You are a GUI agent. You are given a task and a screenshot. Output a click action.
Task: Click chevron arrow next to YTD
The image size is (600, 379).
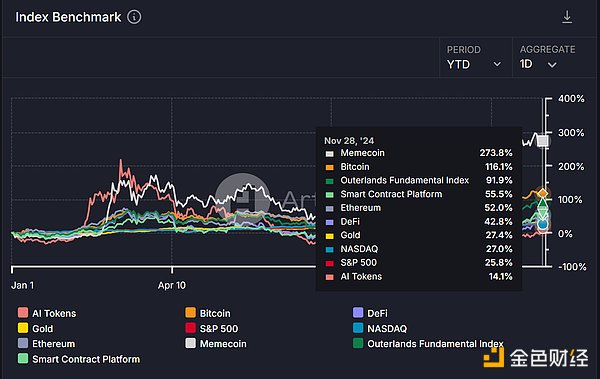point(497,64)
